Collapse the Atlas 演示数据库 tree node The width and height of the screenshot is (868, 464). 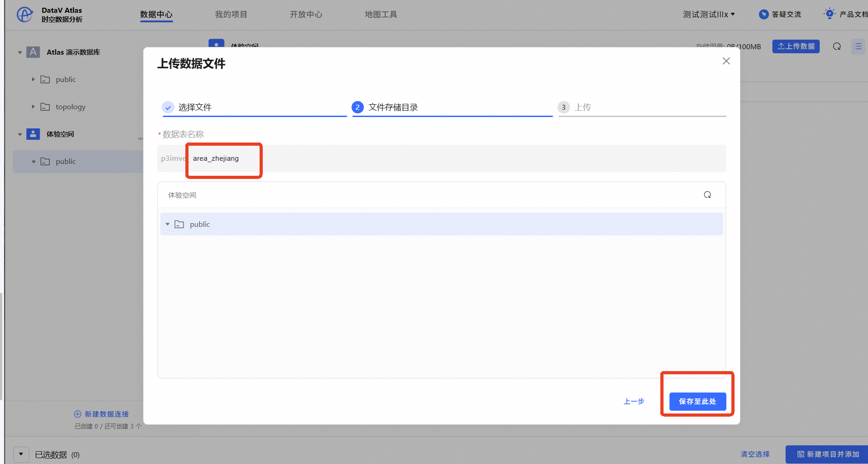point(20,52)
